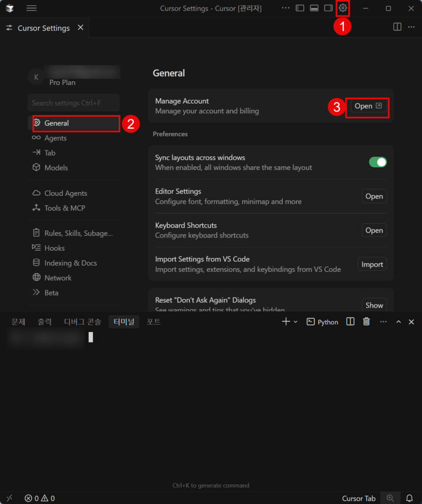Select the Python terminal entry
Screen dimensions: 422x504
(322, 322)
